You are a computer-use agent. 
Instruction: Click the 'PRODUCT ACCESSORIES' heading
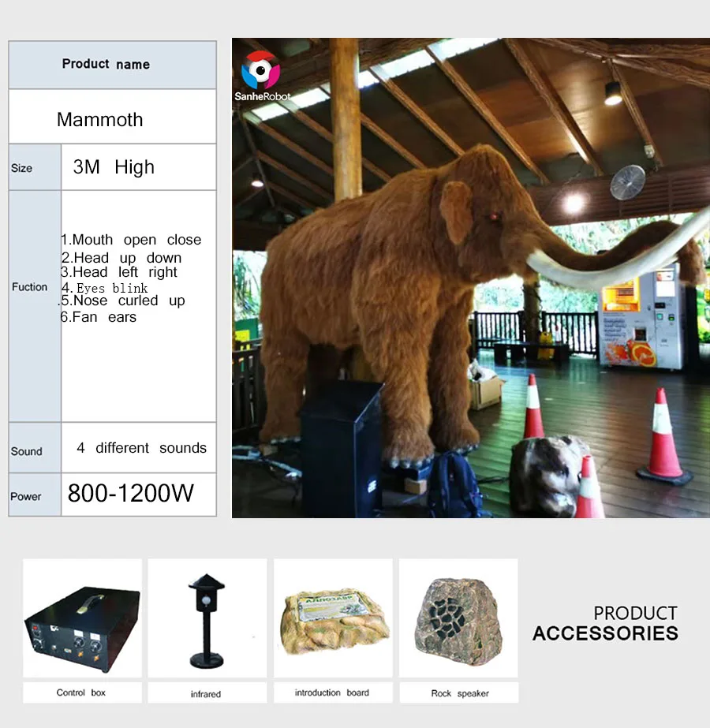pos(605,623)
